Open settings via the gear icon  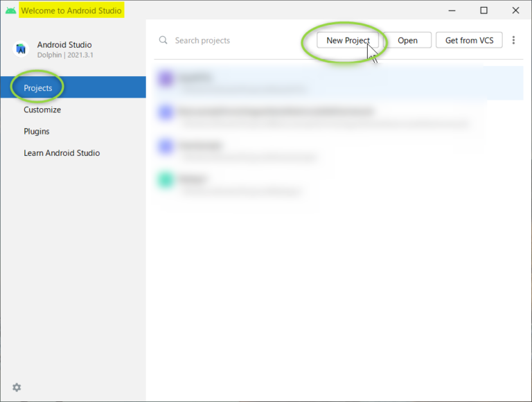(x=17, y=387)
